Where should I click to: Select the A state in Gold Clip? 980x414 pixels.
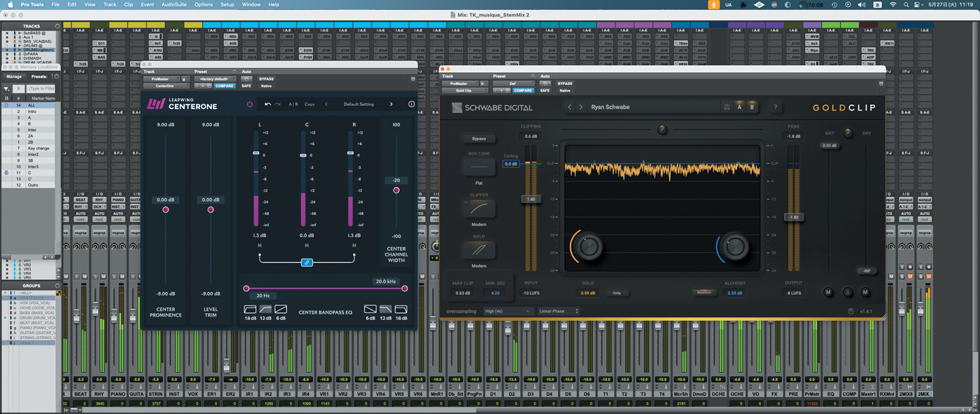pos(740,107)
